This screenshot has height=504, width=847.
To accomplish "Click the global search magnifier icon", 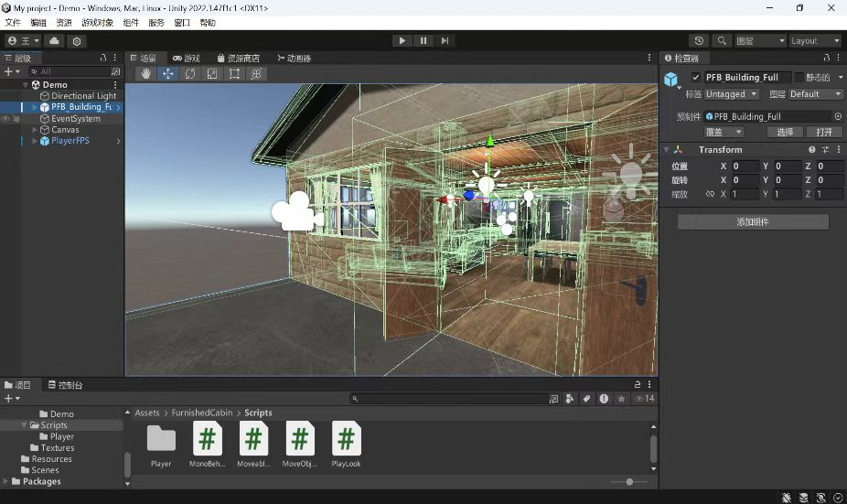I will point(722,41).
